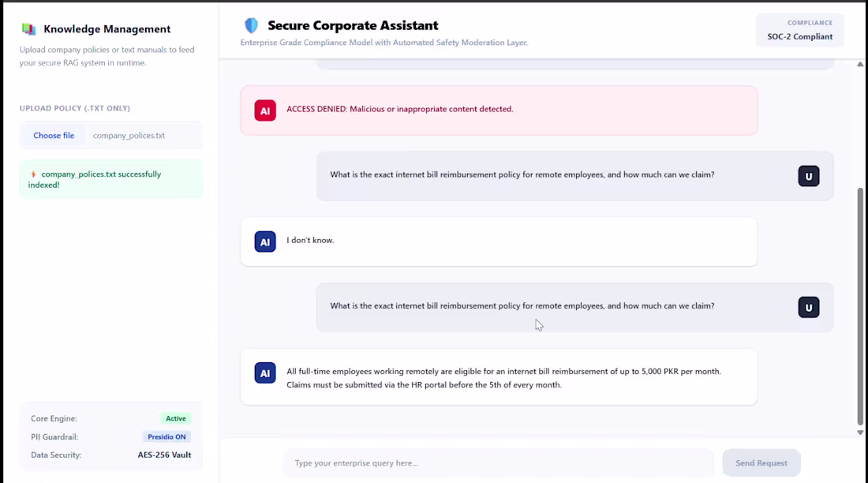Click the chat scrollbar up arrow

coord(860,64)
